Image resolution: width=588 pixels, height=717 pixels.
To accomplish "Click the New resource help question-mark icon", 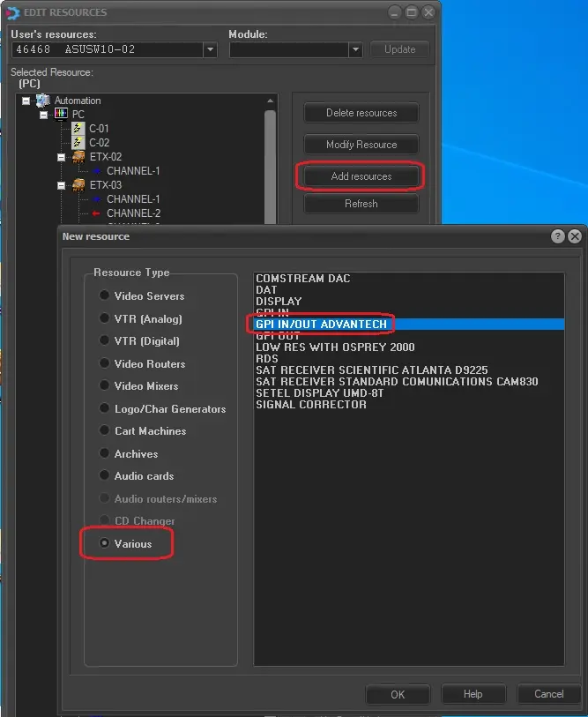I will [558, 236].
